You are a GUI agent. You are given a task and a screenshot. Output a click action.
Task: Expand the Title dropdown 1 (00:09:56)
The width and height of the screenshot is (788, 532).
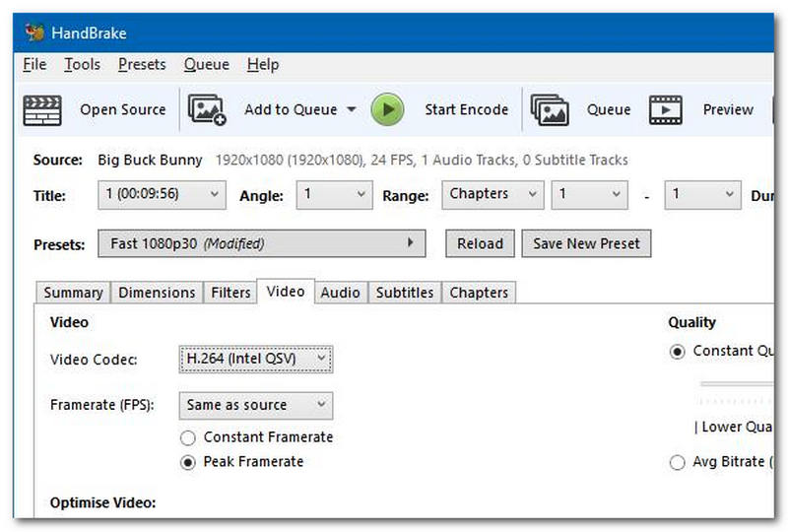162,195
